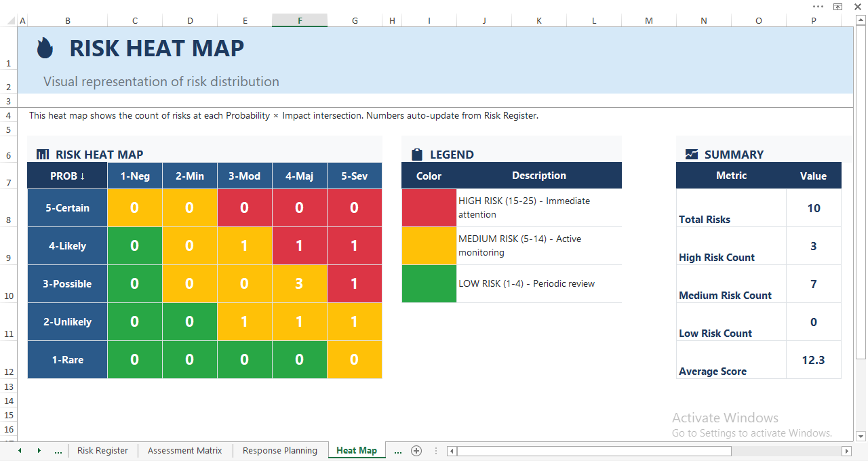
Task: Select red High Risk legend swatch
Action: tap(429, 208)
